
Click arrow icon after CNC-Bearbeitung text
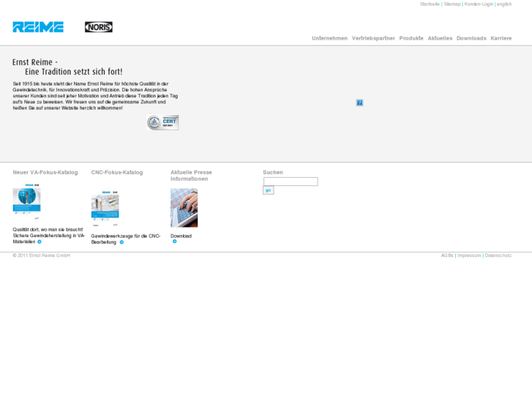(x=121, y=242)
